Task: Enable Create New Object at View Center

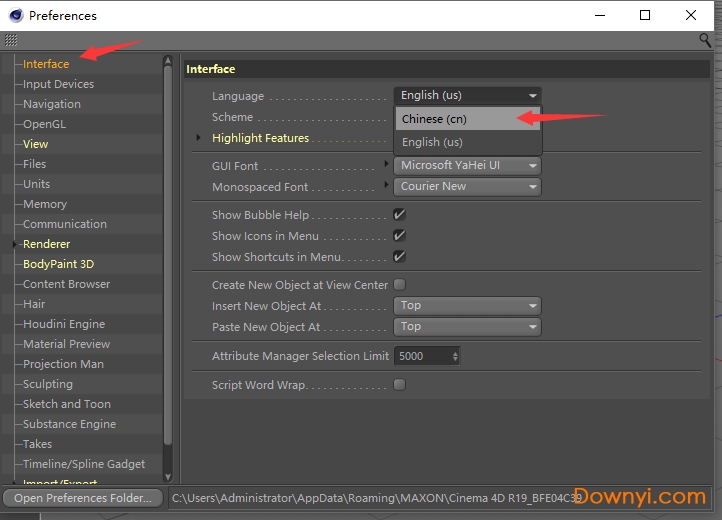Action: click(x=399, y=285)
